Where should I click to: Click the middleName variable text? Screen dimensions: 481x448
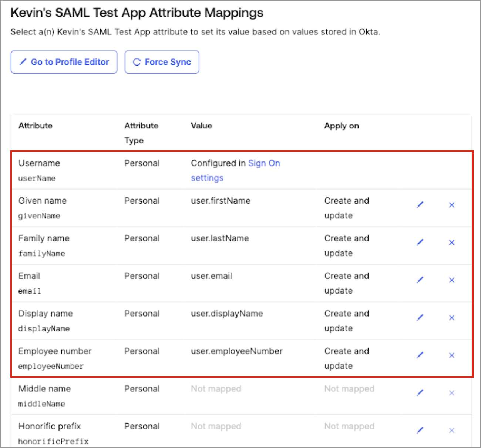pos(42,404)
